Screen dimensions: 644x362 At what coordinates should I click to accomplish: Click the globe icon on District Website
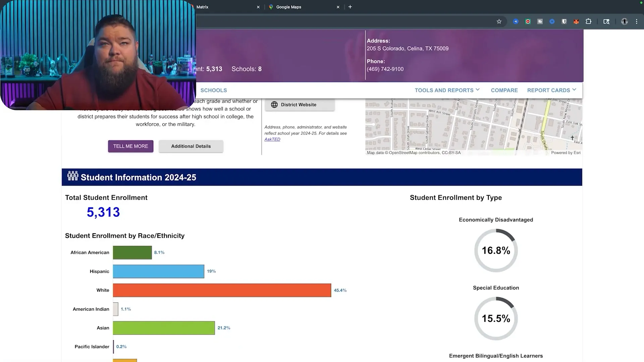274,105
